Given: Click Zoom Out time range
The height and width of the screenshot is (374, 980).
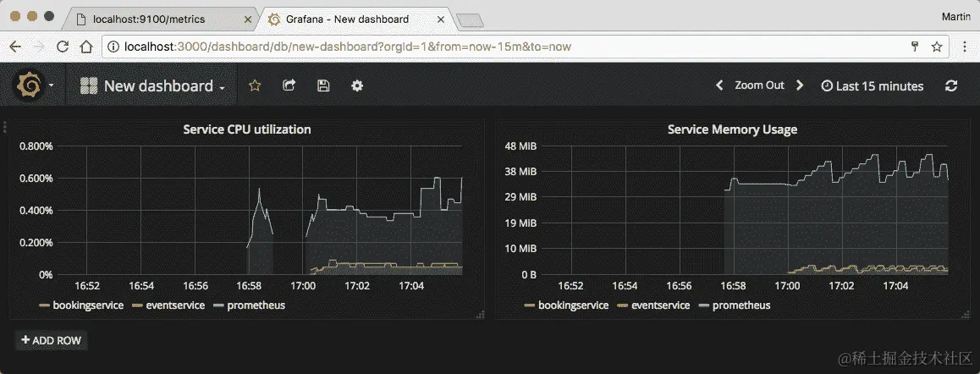Looking at the screenshot, I should (x=759, y=85).
